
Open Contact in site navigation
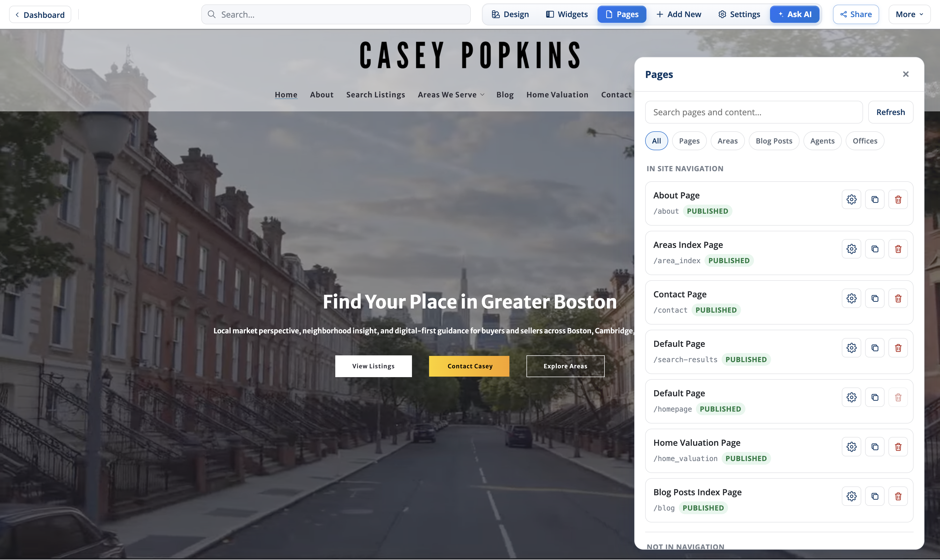point(616,95)
